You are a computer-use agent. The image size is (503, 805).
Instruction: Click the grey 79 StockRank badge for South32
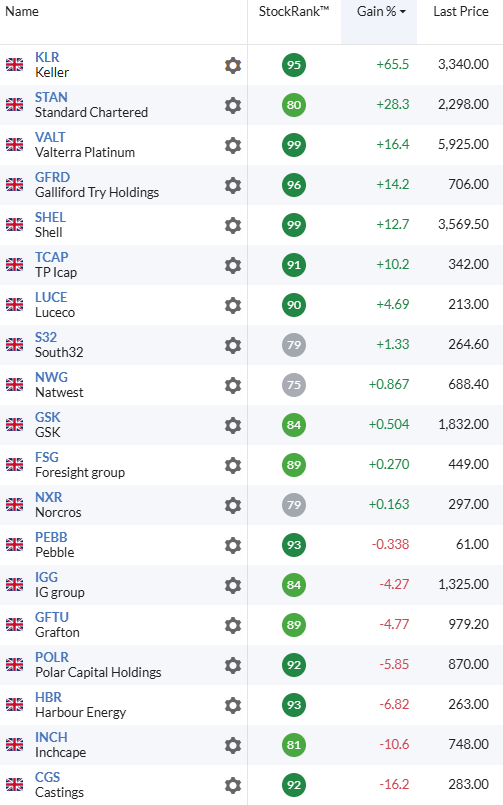tap(294, 345)
